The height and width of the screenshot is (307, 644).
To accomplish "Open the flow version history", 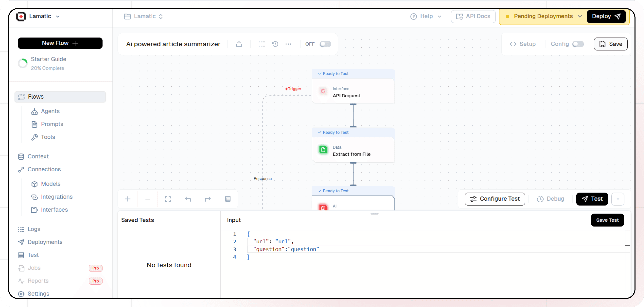I will (x=275, y=44).
